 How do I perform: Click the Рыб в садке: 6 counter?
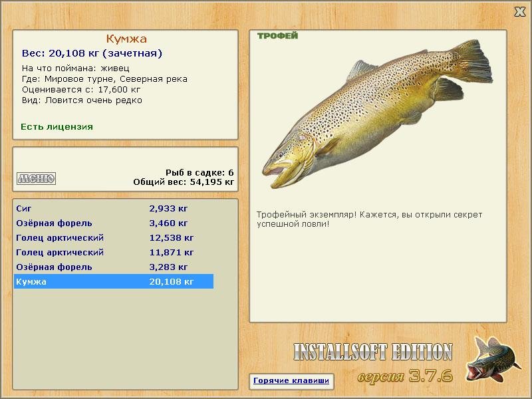click(199, 173)
